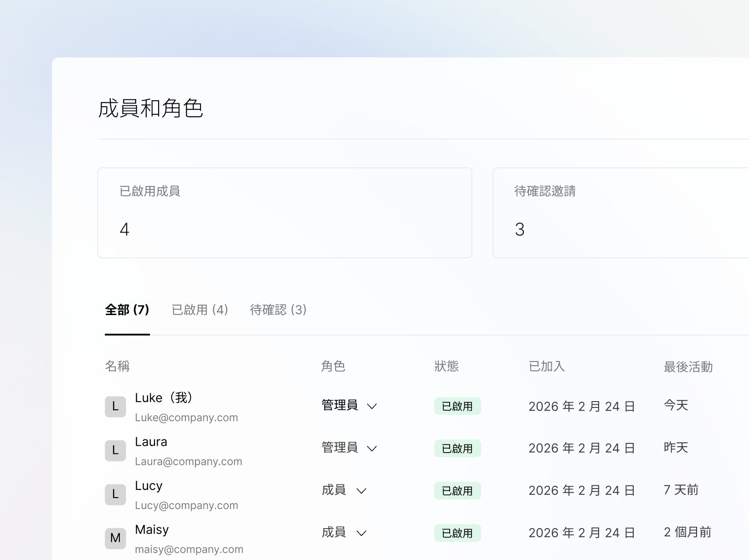Viewport: 749px width, 560px height.
Task: Click the 已啟用成員 summary card
Action: click(285, 213)
